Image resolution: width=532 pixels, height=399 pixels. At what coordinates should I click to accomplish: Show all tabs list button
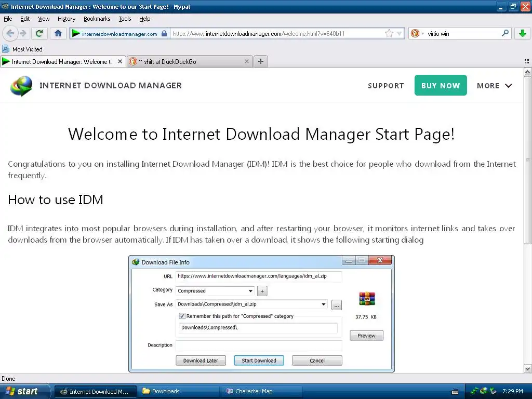point(527,61)
